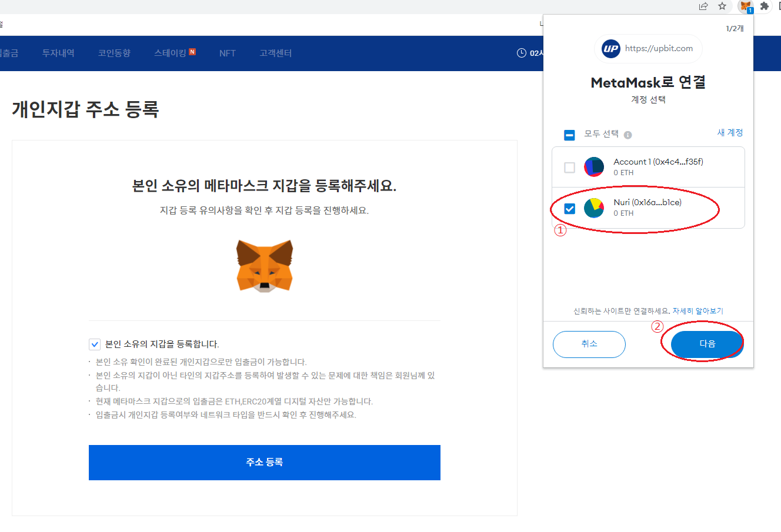Click the Account 1 avatar icon
The height and width of the screenshot is (532, 781).
click(594, 167)
